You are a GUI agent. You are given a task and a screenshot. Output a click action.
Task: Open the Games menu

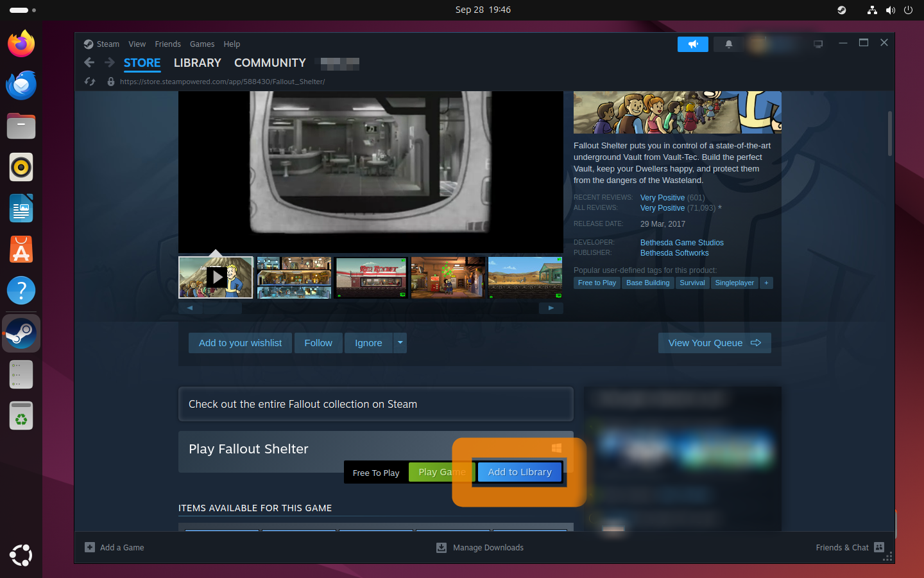point(202,44)
